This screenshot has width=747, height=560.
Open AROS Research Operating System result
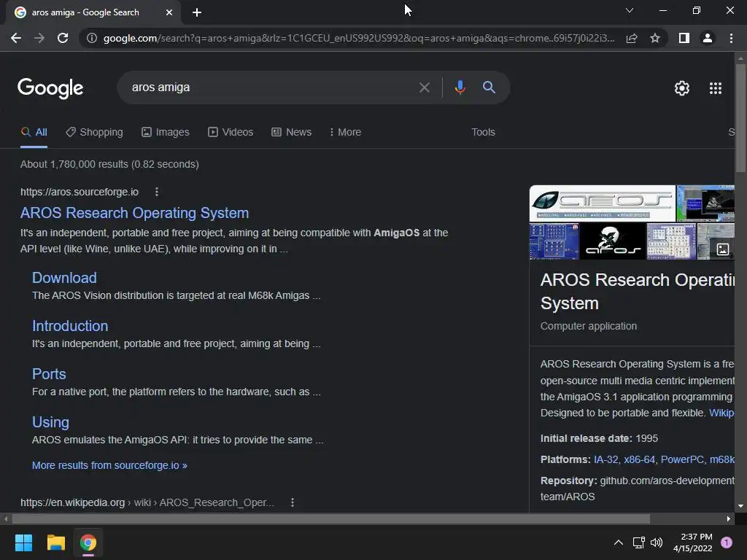(134, 213)
